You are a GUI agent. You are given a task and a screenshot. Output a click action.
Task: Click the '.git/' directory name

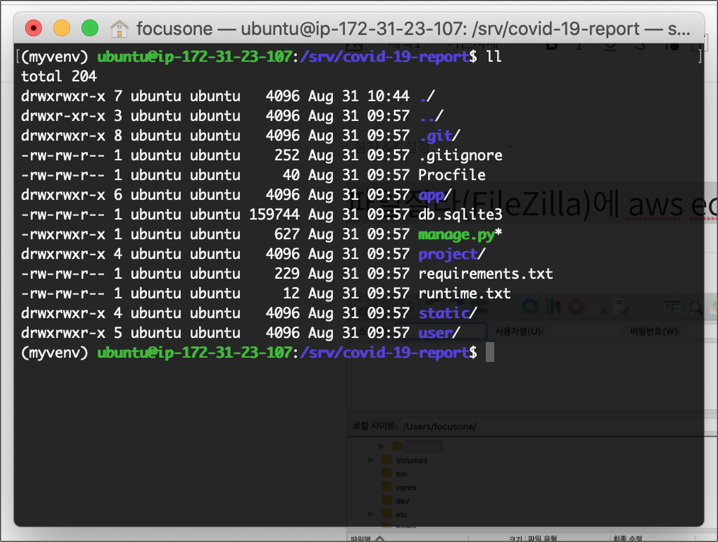440,136
